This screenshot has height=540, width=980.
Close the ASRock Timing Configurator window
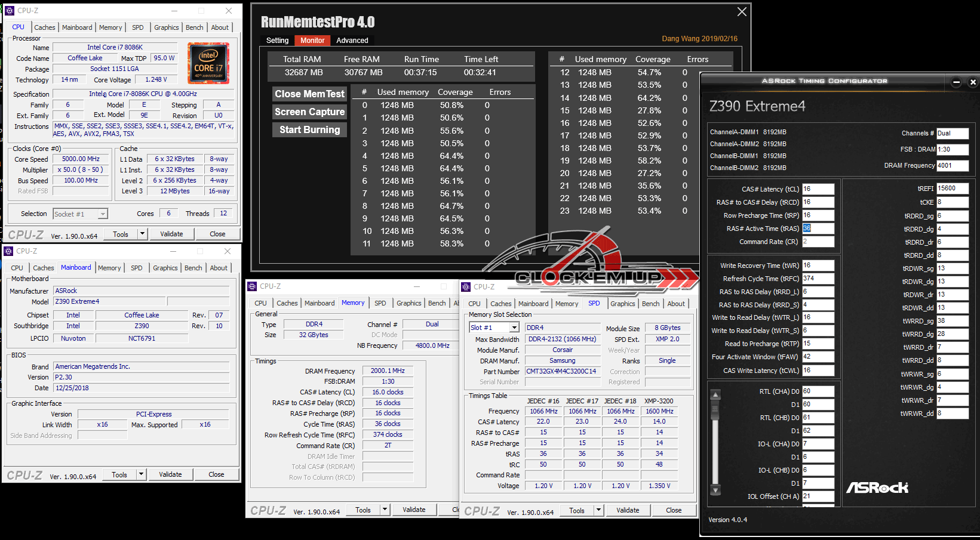point(973,82)
